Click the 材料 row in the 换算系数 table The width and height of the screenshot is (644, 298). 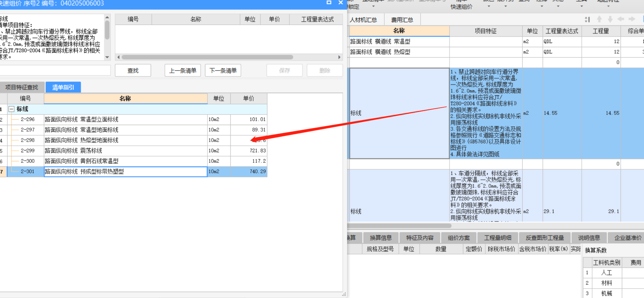pyautogui.click(x=614, y=283)
